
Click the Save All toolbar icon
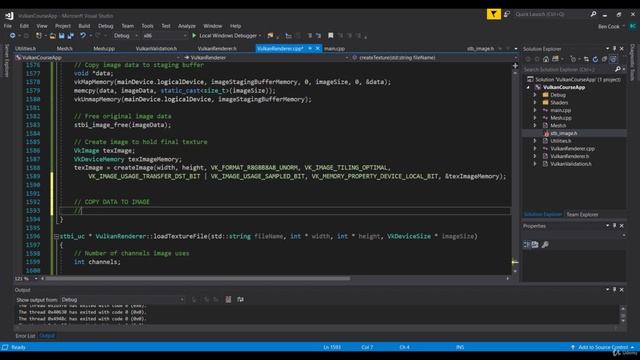[70, 36]
